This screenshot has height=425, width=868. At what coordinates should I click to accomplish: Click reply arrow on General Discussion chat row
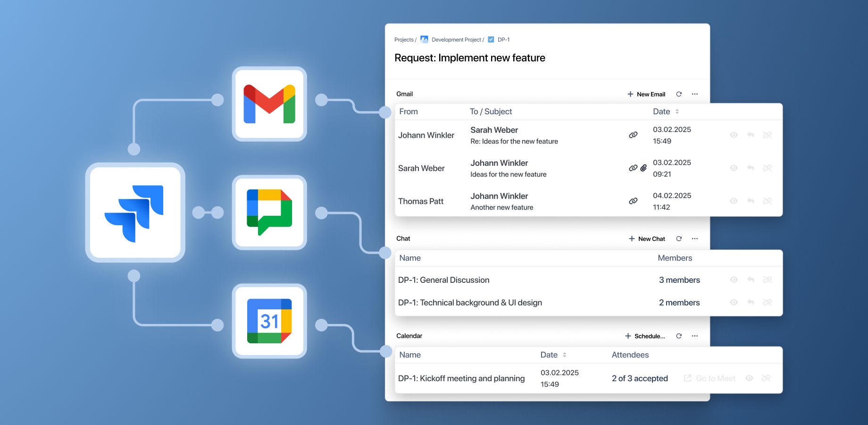751,280
